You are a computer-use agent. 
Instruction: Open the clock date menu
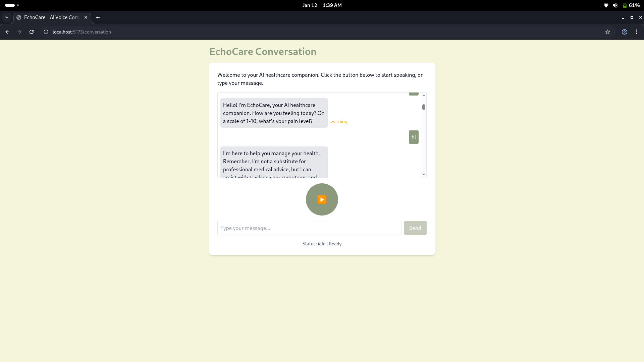[322, 5]
